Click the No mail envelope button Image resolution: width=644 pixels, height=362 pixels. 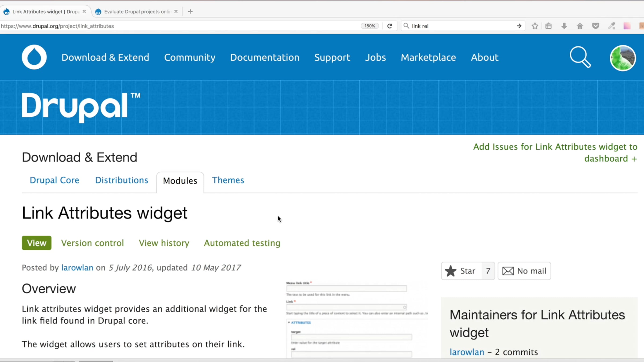[524, 271]
